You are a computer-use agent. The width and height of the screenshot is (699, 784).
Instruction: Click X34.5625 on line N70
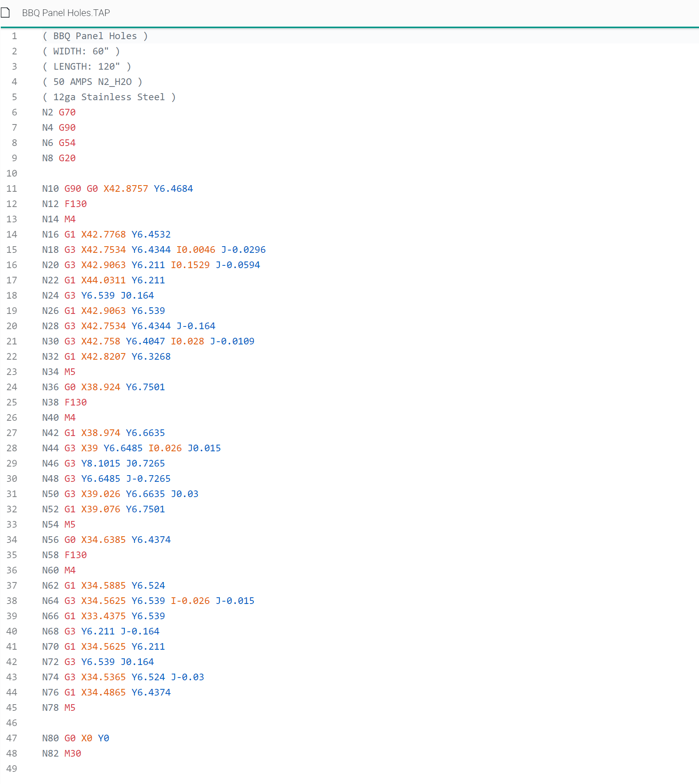click(104, 647)
